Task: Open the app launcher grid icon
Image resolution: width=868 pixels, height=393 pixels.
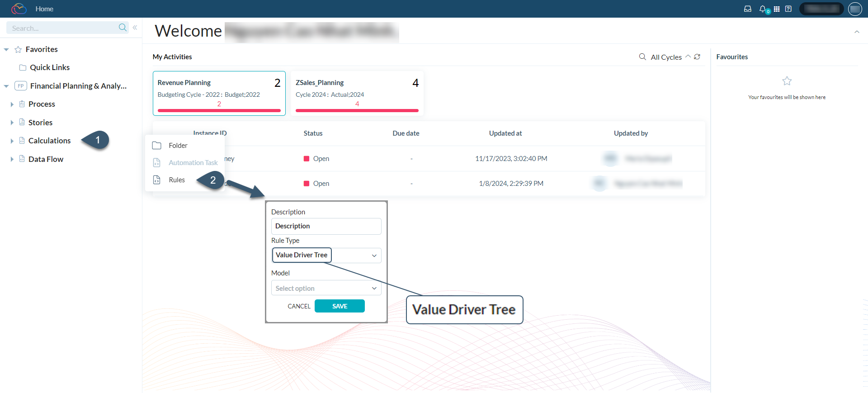Action: click(x=777, y=9)
